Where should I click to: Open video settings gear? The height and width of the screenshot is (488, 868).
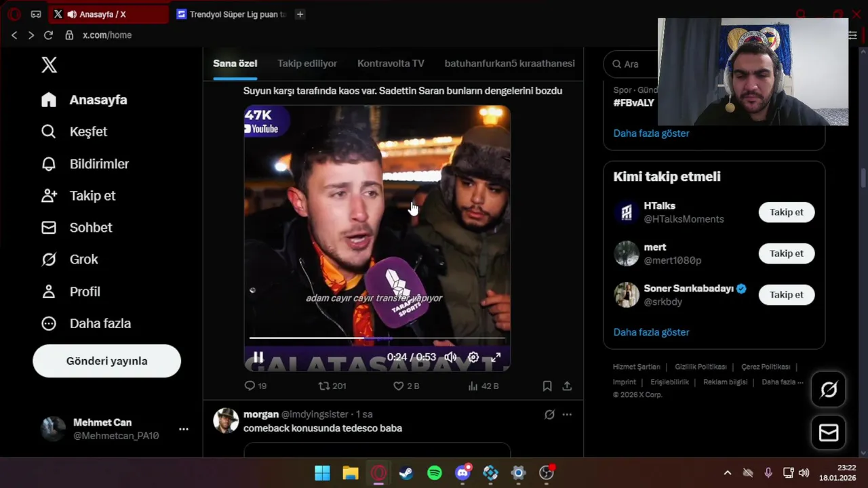(473, 357)
